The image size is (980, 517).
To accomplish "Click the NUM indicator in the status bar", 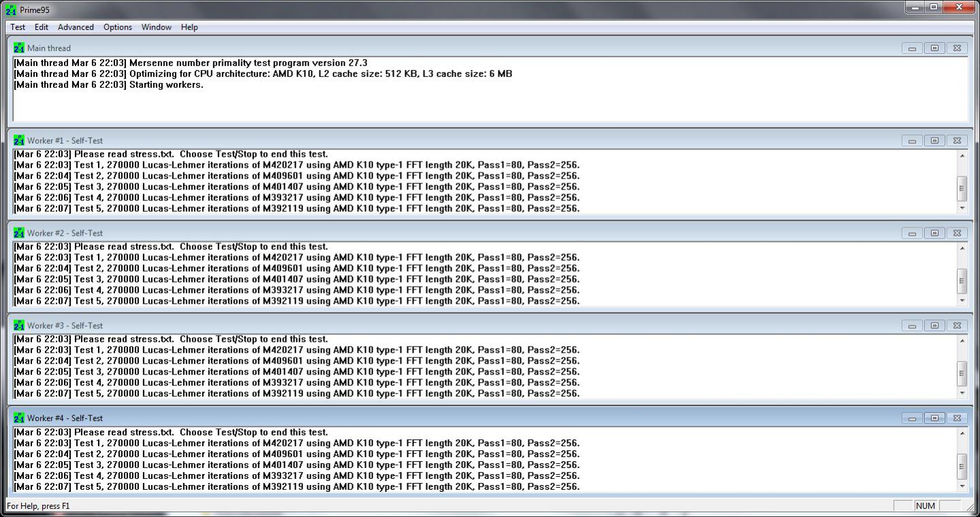I will [926, 505].
